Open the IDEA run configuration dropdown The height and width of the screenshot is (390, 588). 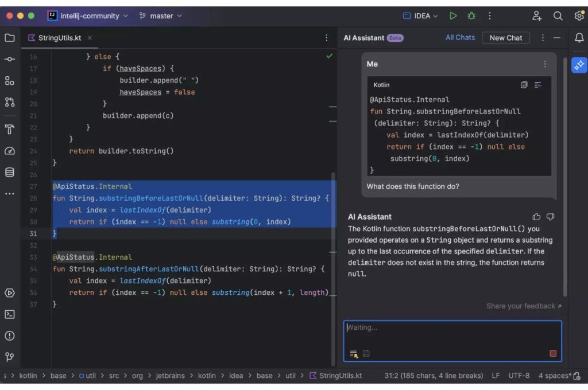[420, 15]
